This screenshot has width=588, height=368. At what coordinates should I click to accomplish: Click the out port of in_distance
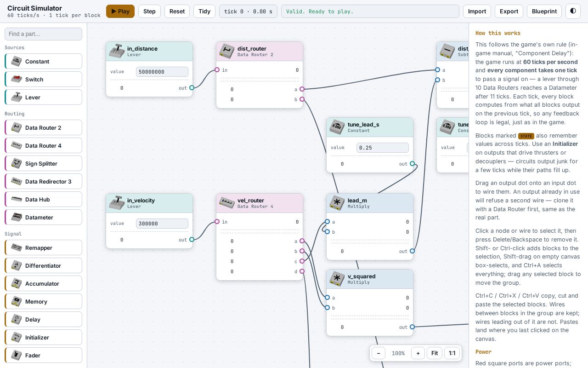click(192, 88)
